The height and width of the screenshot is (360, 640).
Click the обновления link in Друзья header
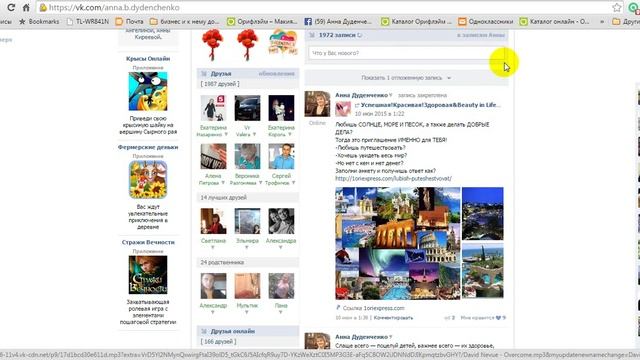[276, 74]
